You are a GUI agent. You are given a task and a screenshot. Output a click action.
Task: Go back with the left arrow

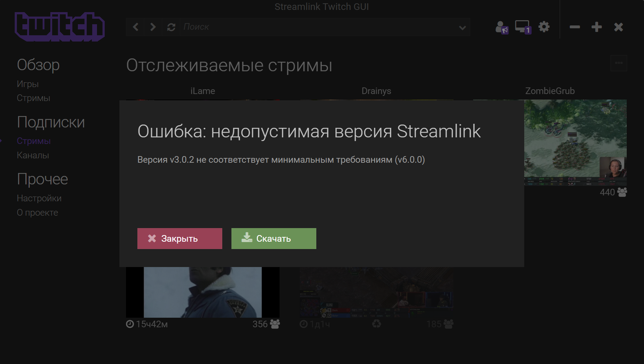pyautogui.click(x=136, y=27)
